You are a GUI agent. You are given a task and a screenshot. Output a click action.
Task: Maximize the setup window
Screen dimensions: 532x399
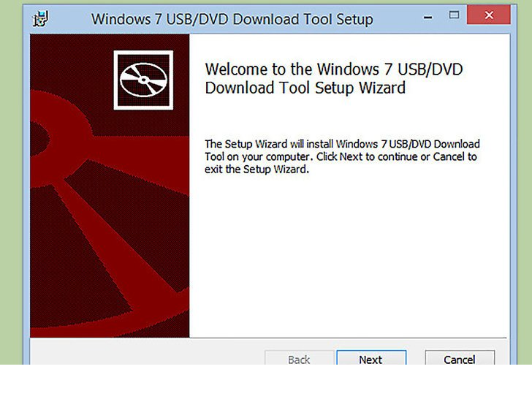(x=454, y=15)
